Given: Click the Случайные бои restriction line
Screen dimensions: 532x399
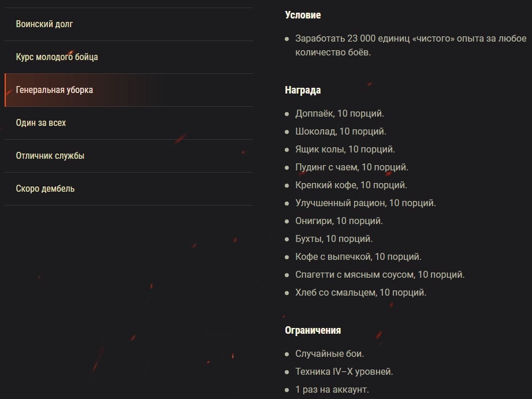Looking at the screenshot, I should 329,354.
